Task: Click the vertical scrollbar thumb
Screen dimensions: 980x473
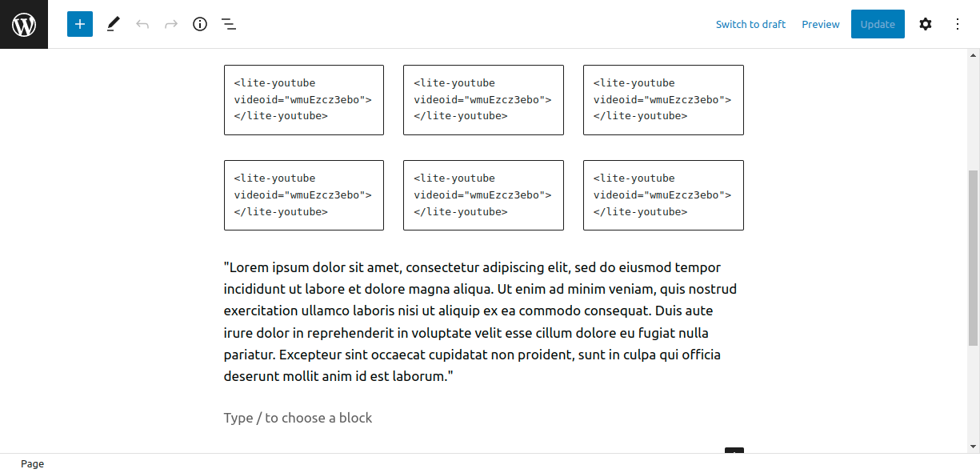Action: click(973, 256)
